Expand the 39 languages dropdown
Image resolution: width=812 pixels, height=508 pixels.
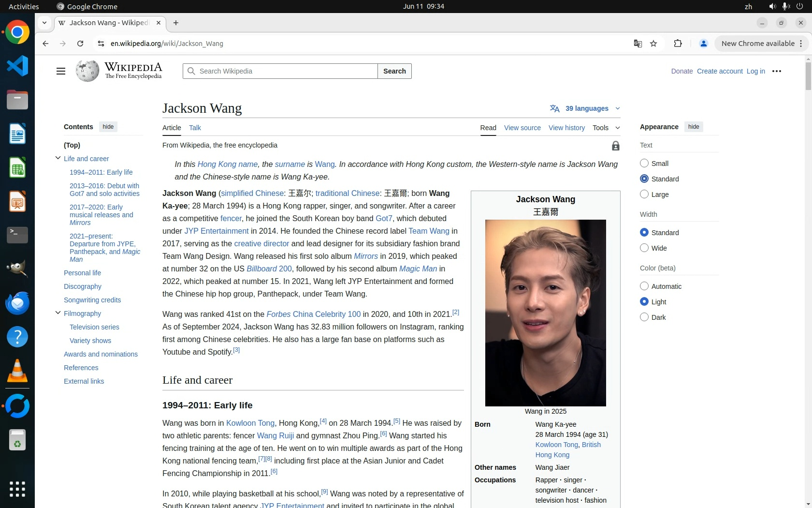(x=585, y=108)
